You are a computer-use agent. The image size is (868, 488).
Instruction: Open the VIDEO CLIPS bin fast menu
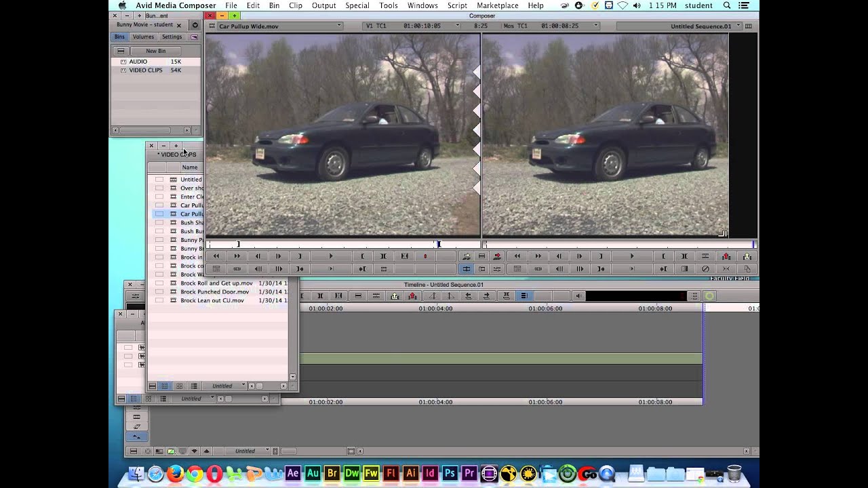point(153,386)
